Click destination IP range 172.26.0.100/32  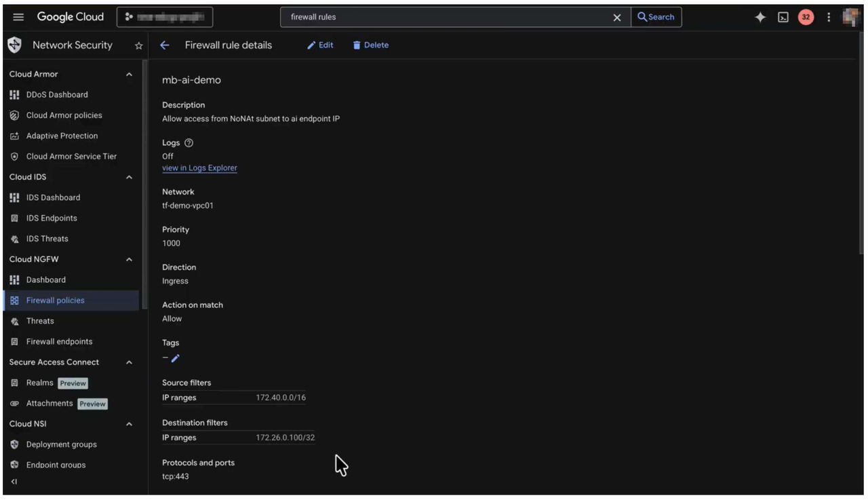point(285,438)
